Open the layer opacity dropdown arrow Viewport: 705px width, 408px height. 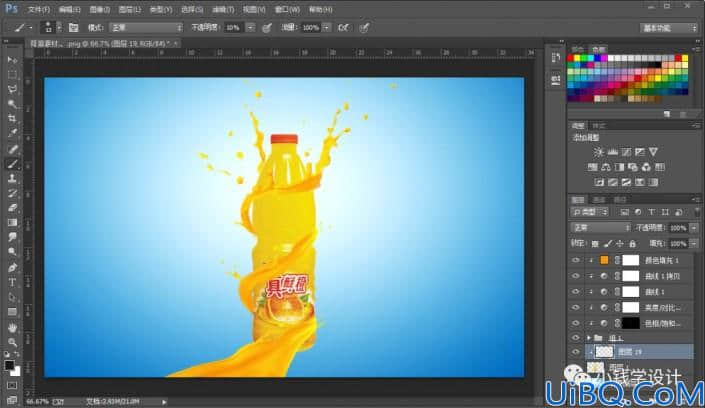(694, 228)
